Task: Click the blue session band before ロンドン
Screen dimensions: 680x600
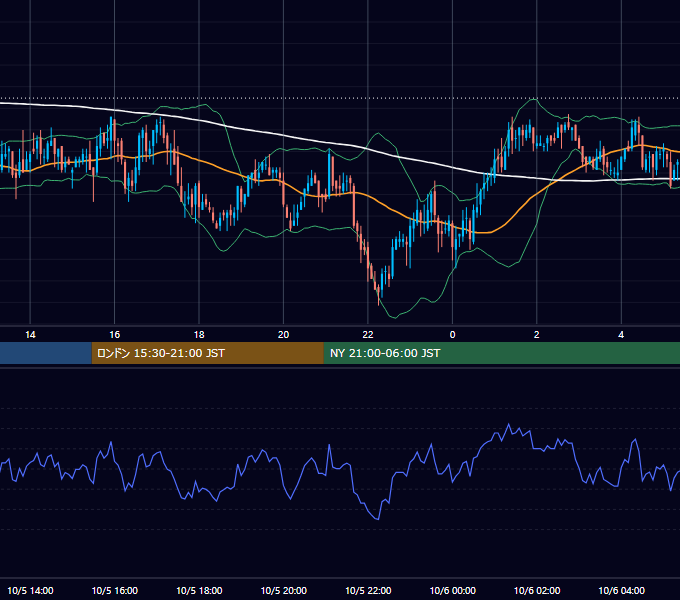Action: pyautogui.click(x=46, y=353)
